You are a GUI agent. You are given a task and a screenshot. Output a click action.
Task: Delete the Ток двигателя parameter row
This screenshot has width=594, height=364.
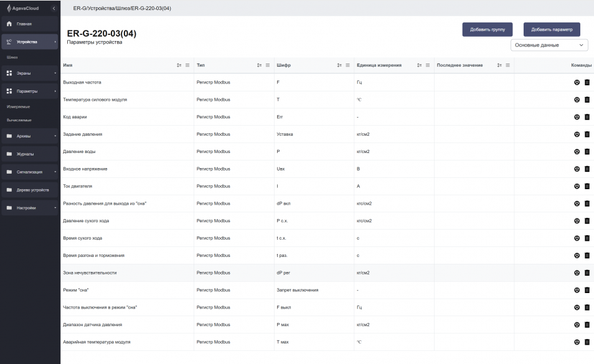(587, 186)
